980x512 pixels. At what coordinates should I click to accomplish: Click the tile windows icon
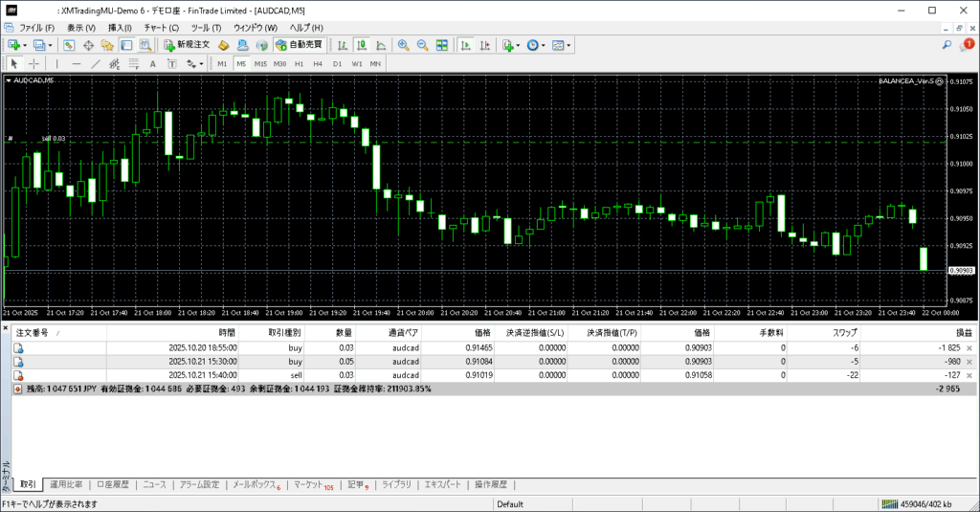441,45
